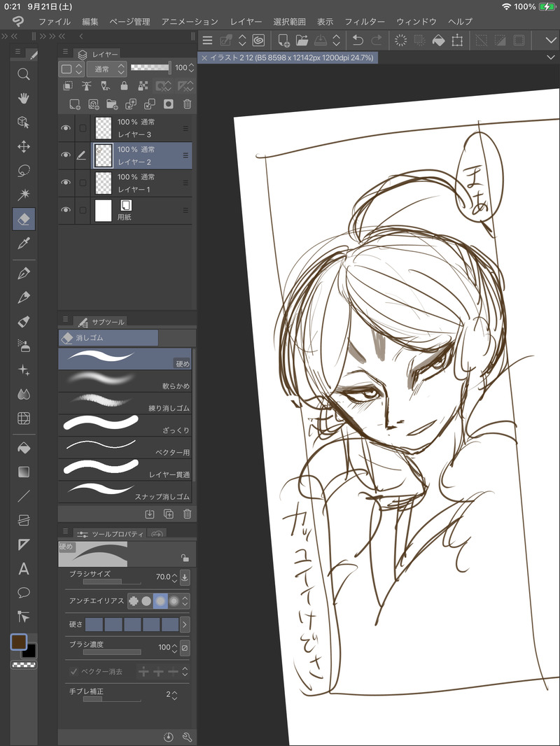This screenshot has height=746, width=560.
Task: Select the Zoom magnifier tool
Action: click(x=23, y=74)
